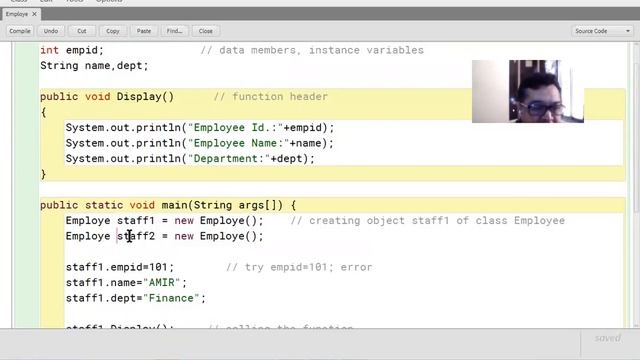
Task: Click the 'staff1.empid=101;' statement
Action: (120, 267)
